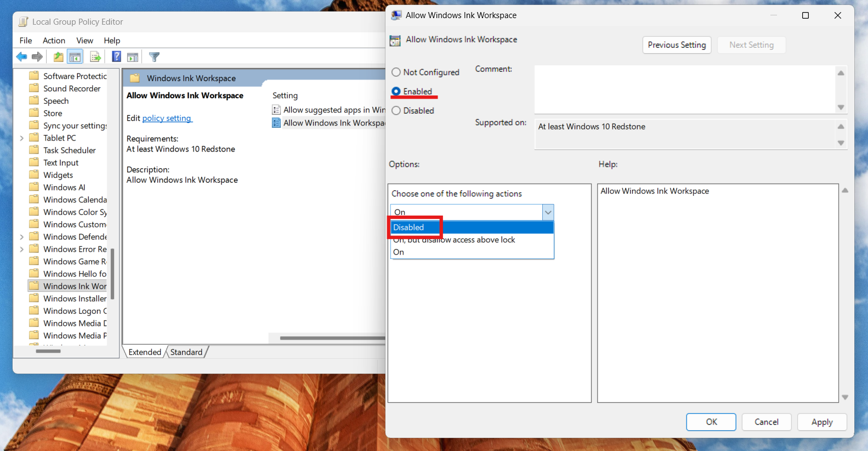Click the folder icon next to Store
The width and height of the screenshot is (868, 451).
(34, 113)
